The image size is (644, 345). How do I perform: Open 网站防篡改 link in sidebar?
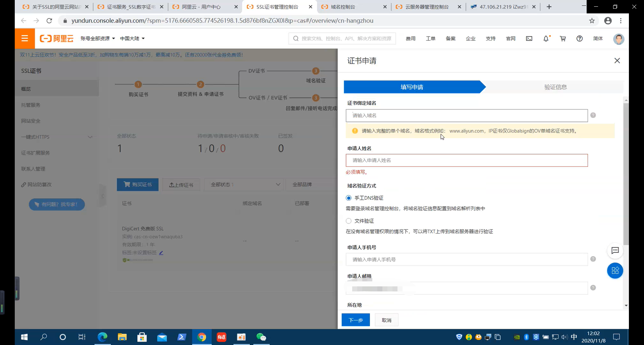point(36,185)
